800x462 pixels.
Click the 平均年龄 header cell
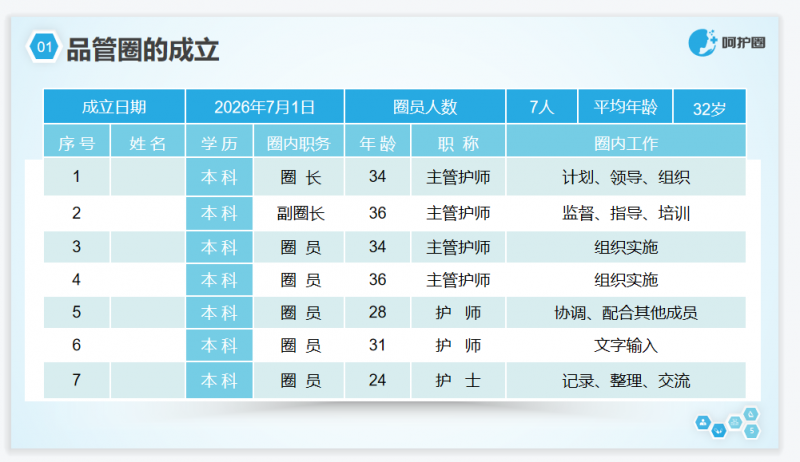[625, 107]
